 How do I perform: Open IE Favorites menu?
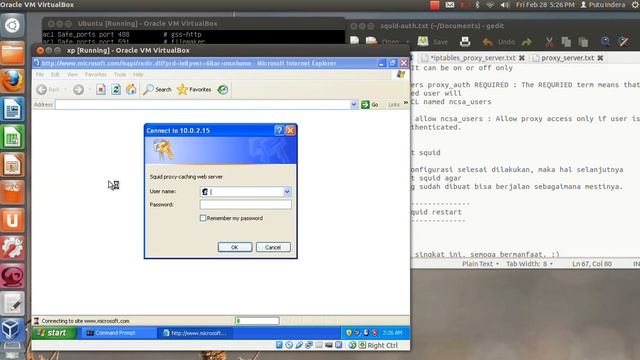96,74
